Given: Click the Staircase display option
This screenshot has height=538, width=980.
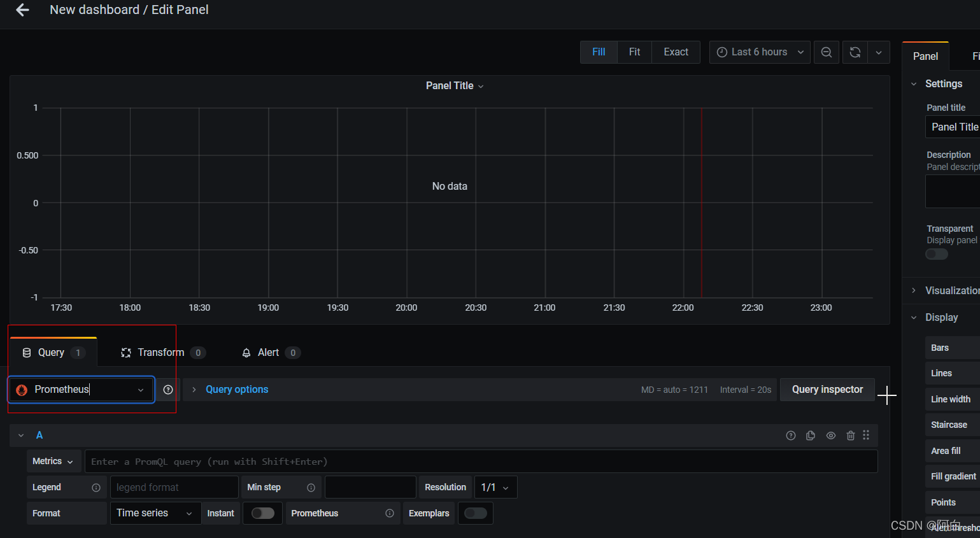Looking at the screenshot, I should 952,425.
